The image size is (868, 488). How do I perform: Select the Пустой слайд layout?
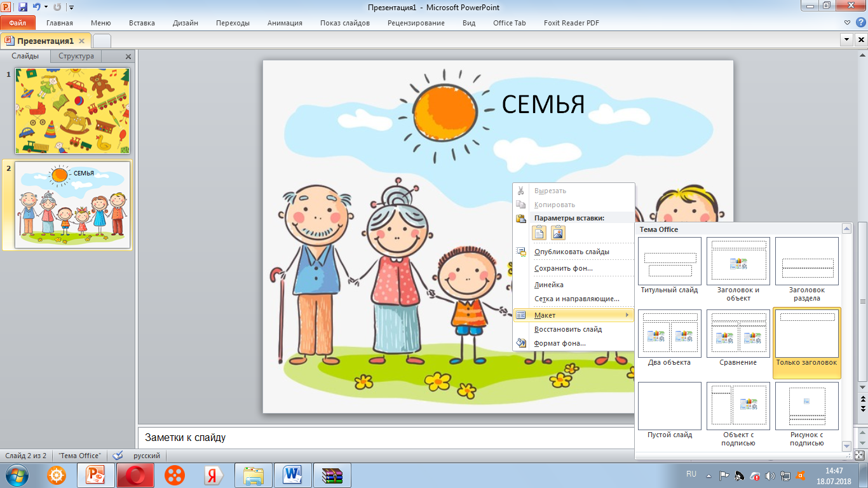pyautogui.click(x=669, y=407)
